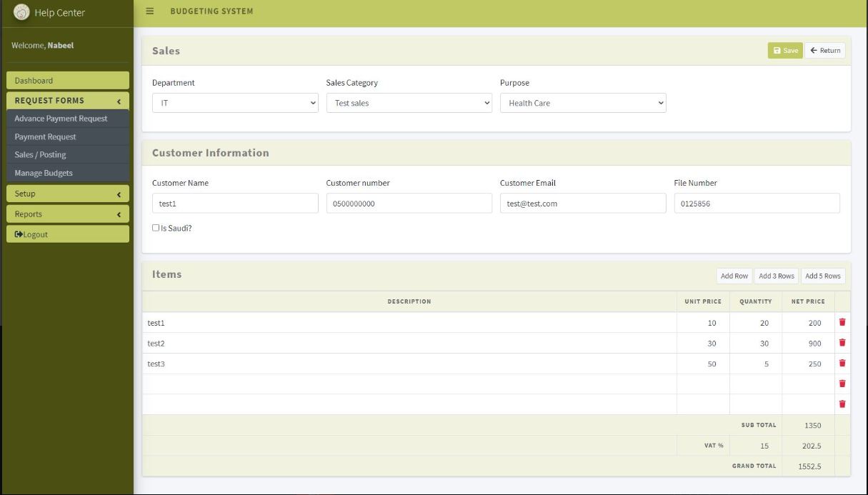Click the hamburger menu icon
Image resolution: width=868 pixels, height=495 pixels.
pyautogui.click(x=149, y=11)
